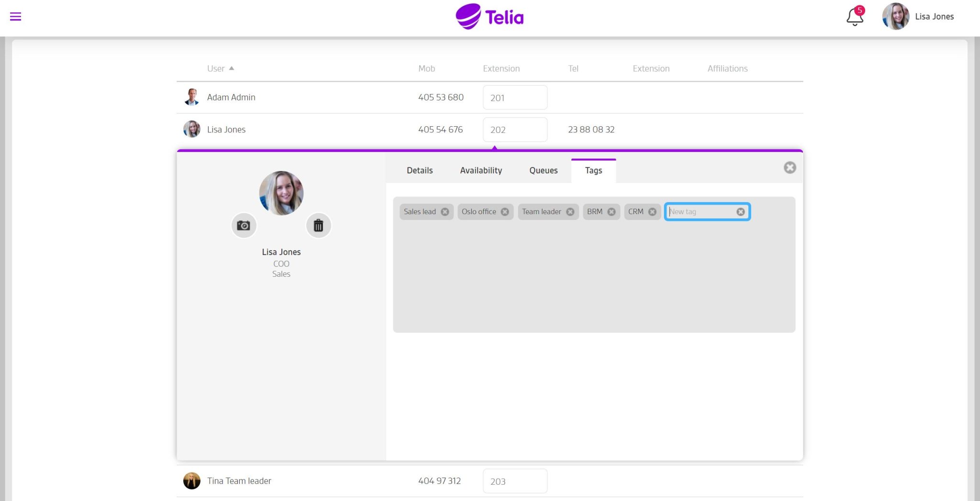Click the Lisa Jones account name top right
The image size is (980, 501).
[x=934, y=16]
